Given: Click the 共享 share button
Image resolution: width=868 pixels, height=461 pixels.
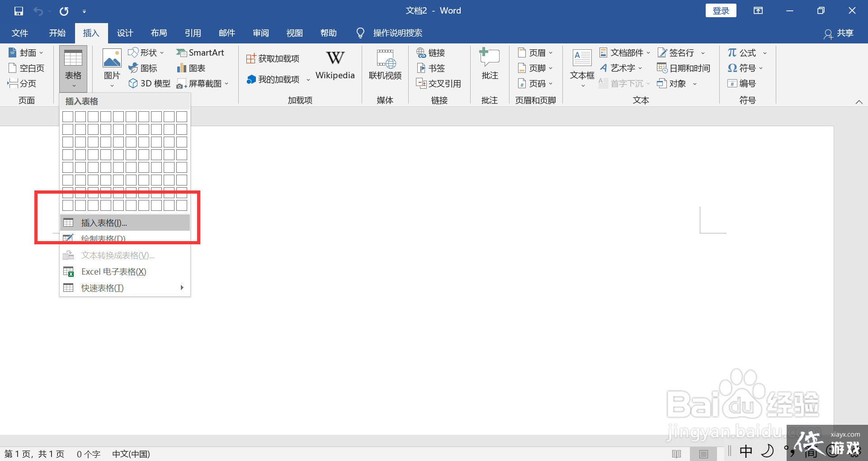Looking at the screenshot, I should click(x=840, y=33).
